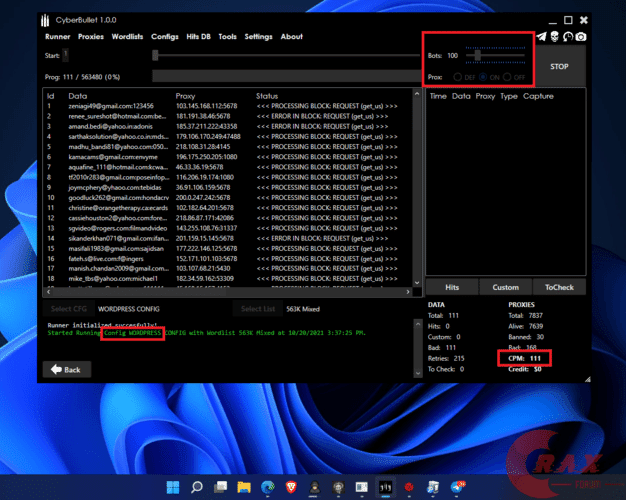The width and height of the screenshot is (626, 500).
Task: Open the About menu
Action: pyautogui.click(x=291, y=37)
